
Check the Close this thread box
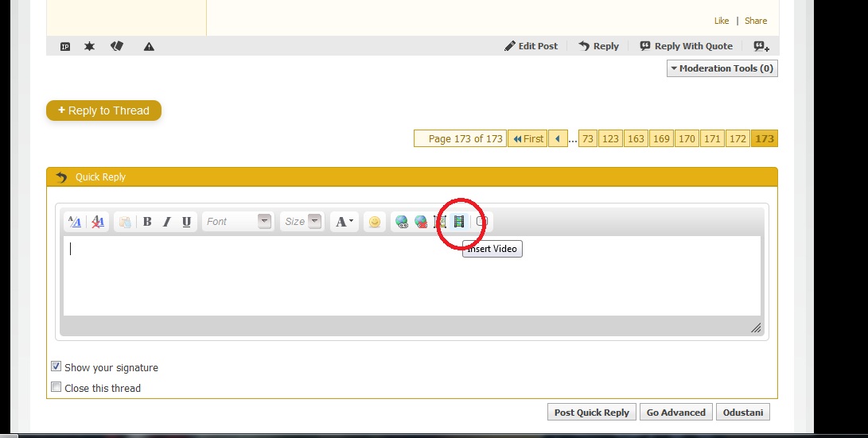coord(56,387)
